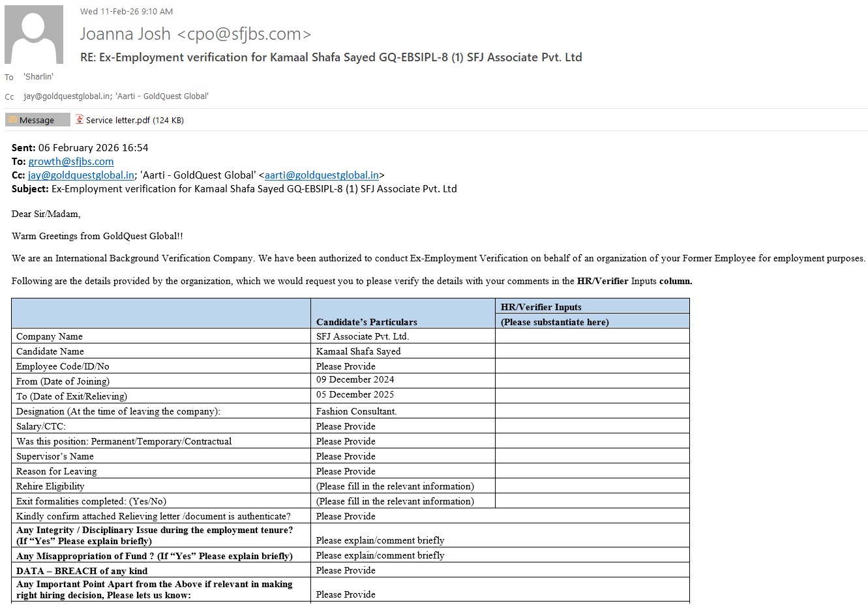The image size is (868, 610).
Task: Click jay@goldquestglobal.in in the header Cc field
Action: 67,96
